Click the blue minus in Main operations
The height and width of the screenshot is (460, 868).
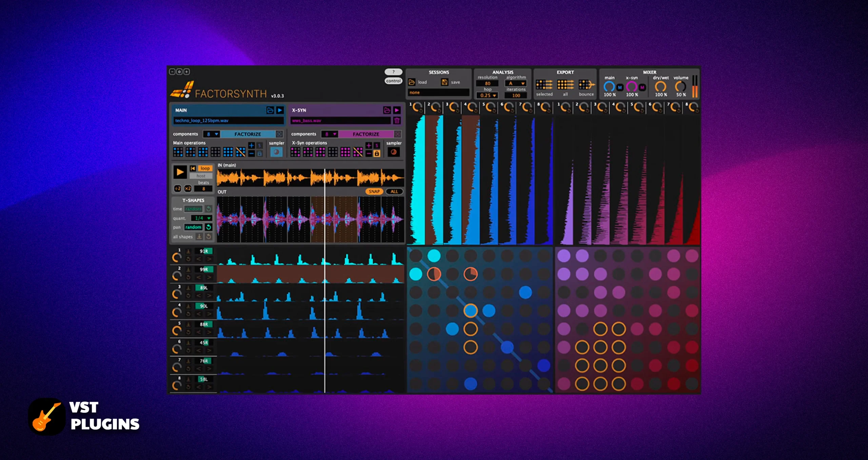click(251, 154)
